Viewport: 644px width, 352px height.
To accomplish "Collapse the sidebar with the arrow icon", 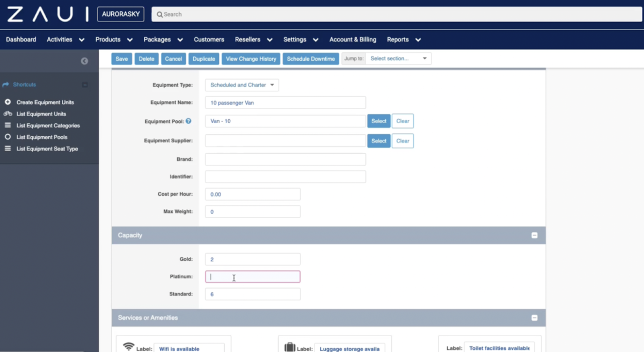I will (84, 61).
